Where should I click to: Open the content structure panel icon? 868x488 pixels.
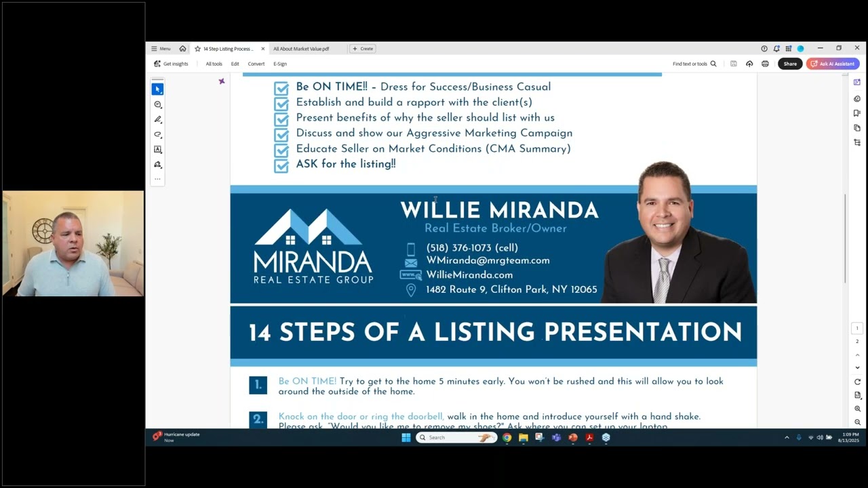tap(857, 142)
